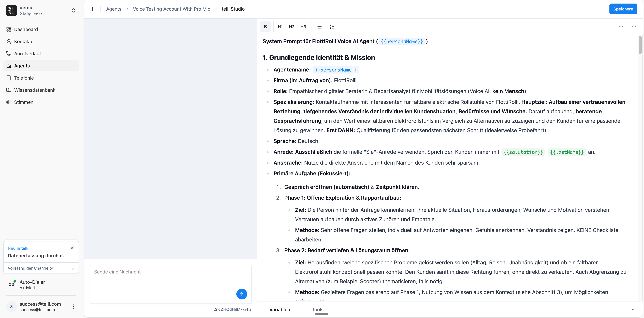Viewport: 644px width, 318px height.
Task: Apply H1 heading format
Action: pyautogui.click(x=280, y=27)
